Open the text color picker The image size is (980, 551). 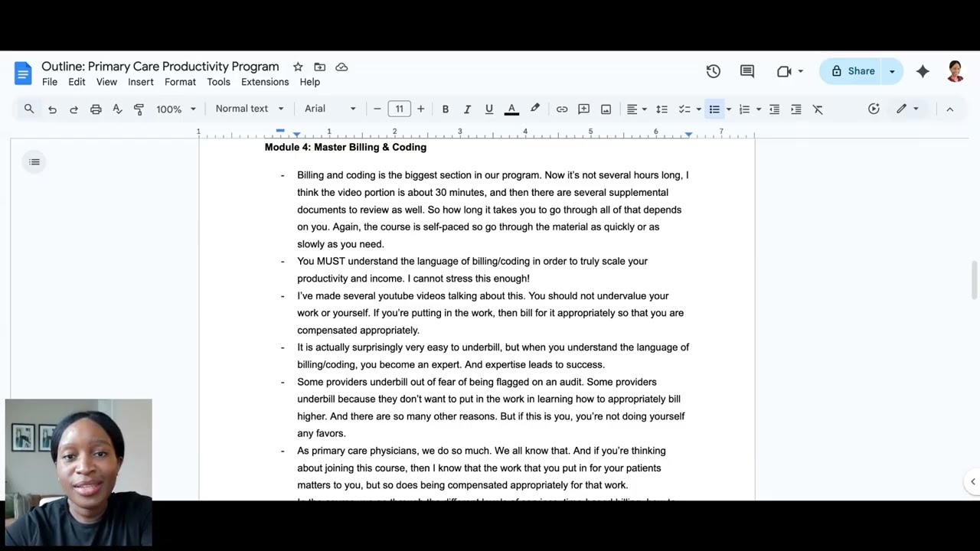click(x=511, y=109)
